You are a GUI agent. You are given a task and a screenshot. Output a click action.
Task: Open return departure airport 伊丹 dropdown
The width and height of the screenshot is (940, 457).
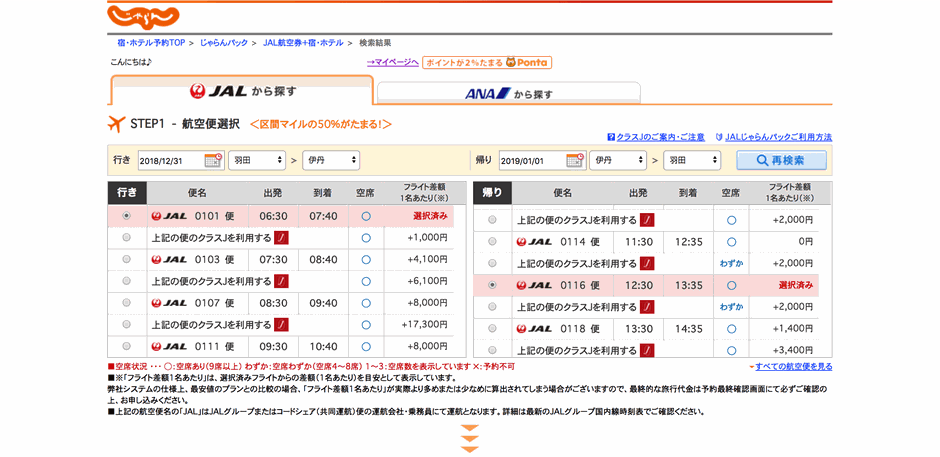pos(618,160)
